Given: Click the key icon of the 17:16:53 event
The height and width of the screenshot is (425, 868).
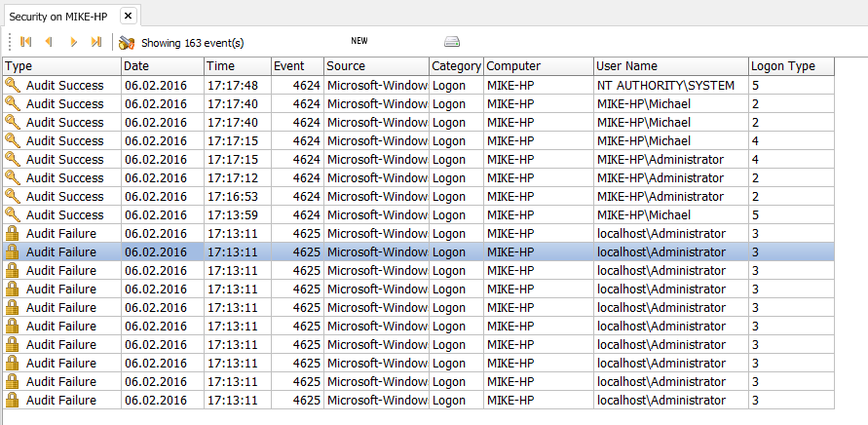Looking at the screenshot, I should point(13,196).
